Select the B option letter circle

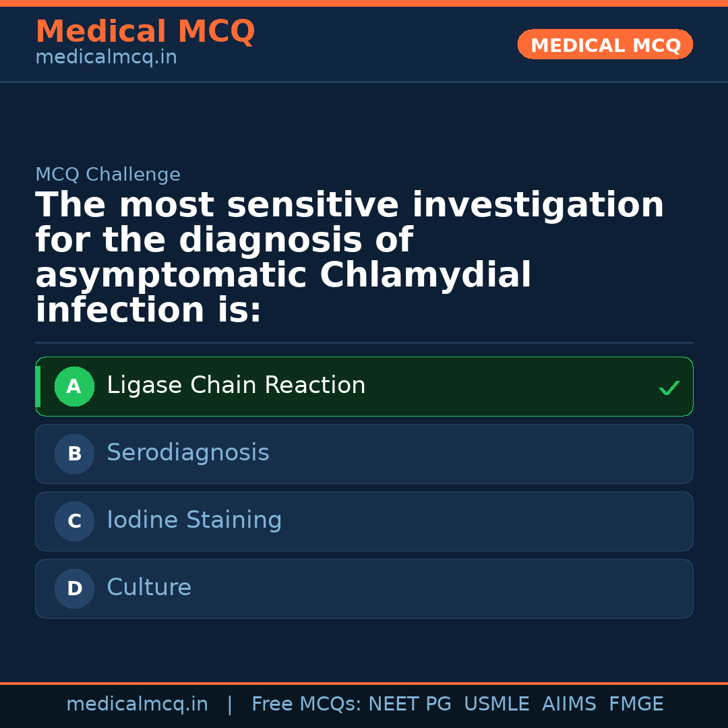(x=74, y=454)
